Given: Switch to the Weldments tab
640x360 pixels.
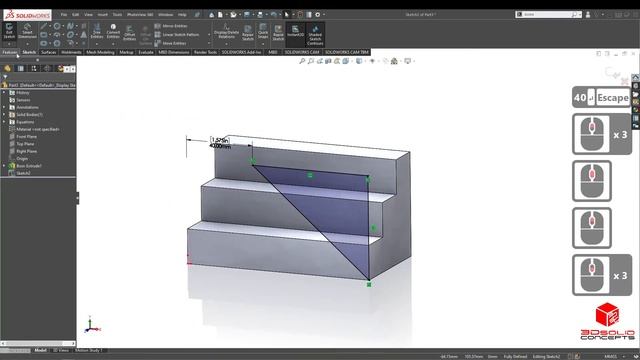Looking at the screenshot, I should click(x=71, y=52).
